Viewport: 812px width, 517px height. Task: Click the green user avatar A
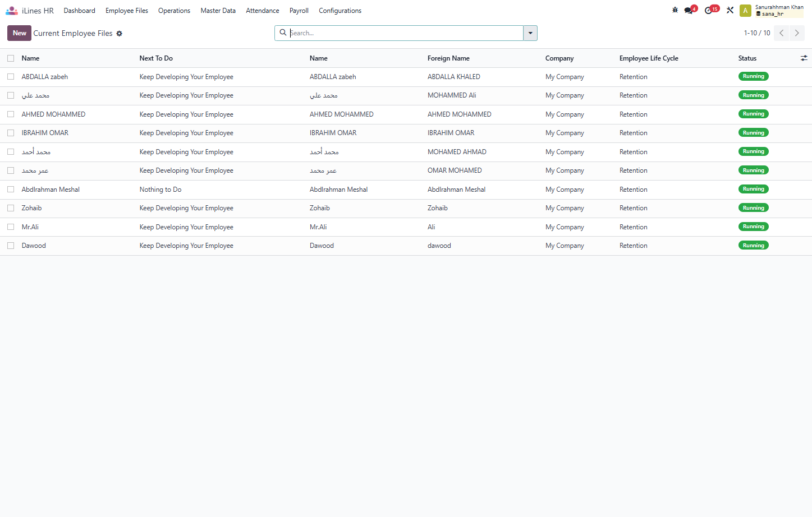tap(745, 11)
